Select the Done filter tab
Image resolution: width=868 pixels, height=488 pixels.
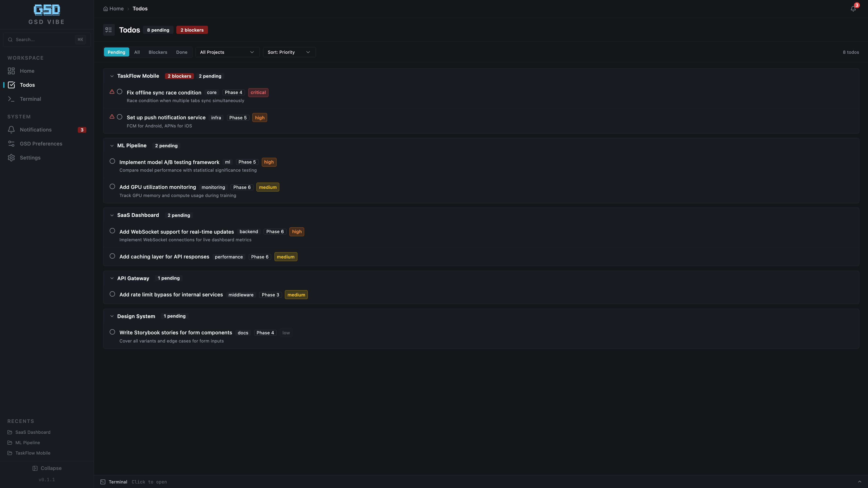[182, 52]
